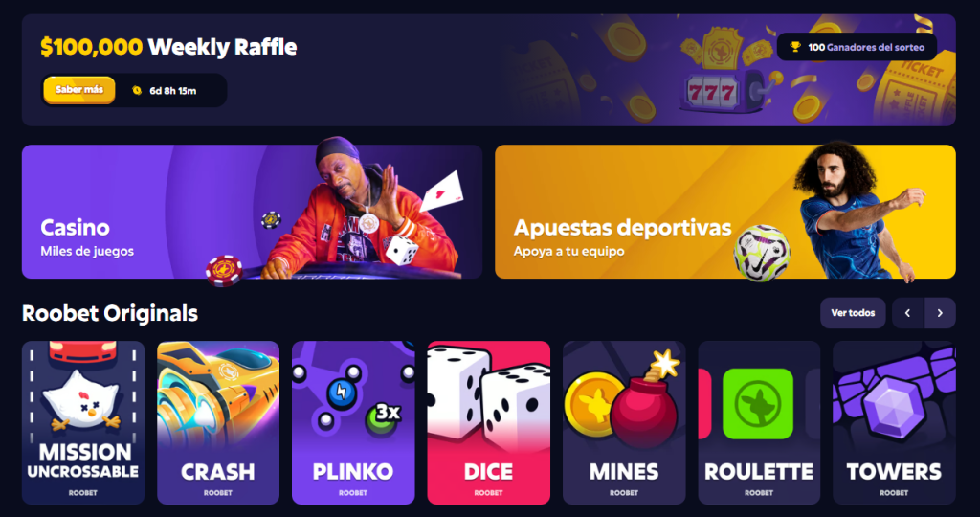Screen dimensions: 980x517
Task: Launch the Roulette game tile
Action: pos(759,422)
